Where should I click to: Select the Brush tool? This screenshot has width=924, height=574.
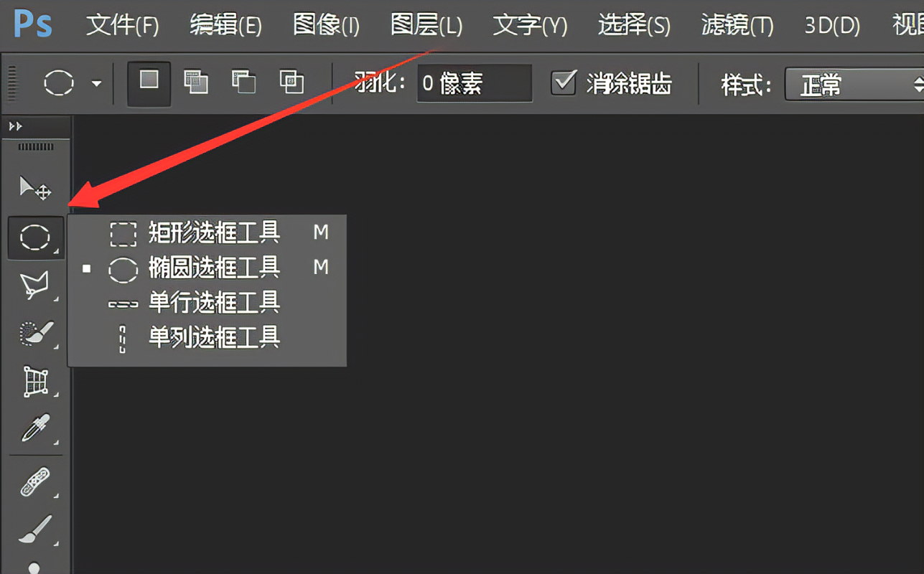point(35,531)
